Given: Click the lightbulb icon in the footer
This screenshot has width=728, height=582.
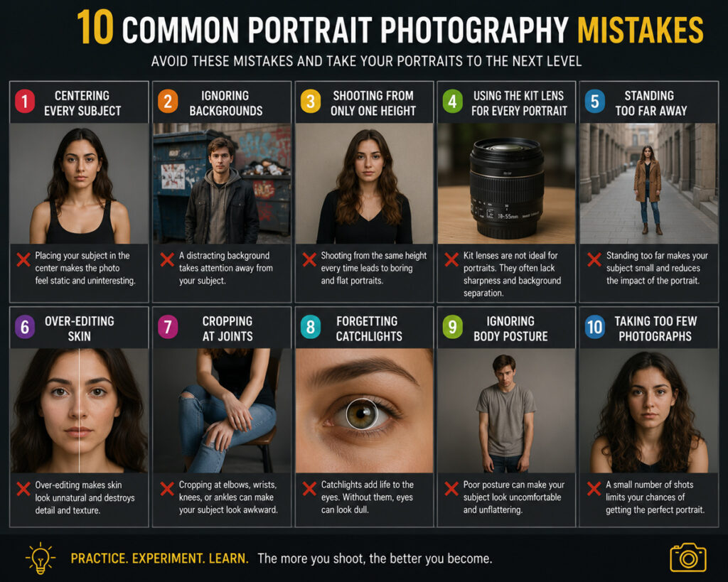Looking at the screenshot, I should [41, 557].
